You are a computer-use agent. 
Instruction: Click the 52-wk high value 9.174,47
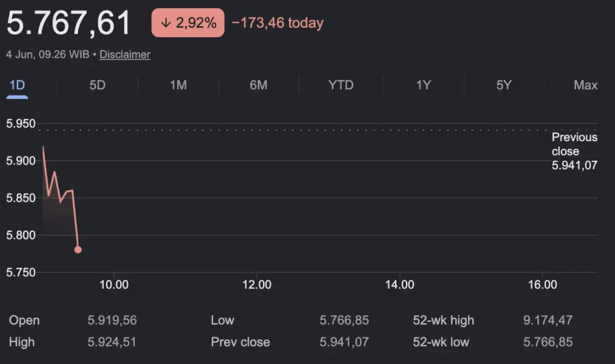tap(548, 320)
